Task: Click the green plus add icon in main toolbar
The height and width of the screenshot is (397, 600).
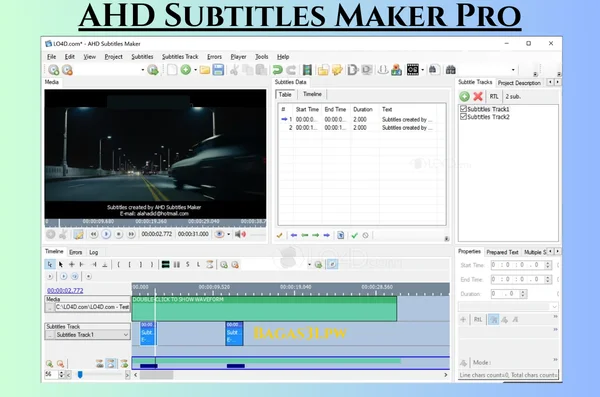Action: (x=186, y=70)
